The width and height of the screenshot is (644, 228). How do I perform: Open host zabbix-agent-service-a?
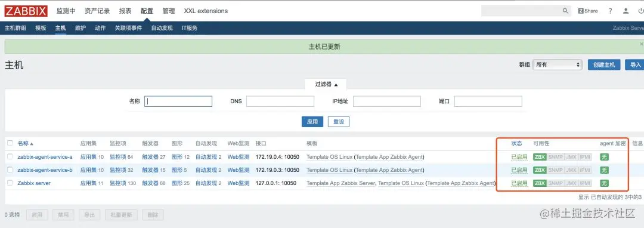coord(45,157)
